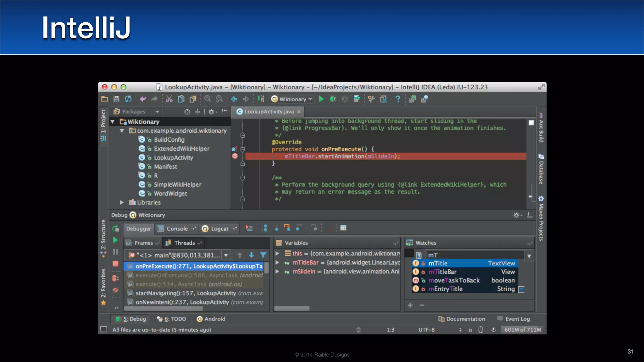Debug Wiktionary with the green bug icon
This screenshot has height=362, width=644.
coord(333,99)
